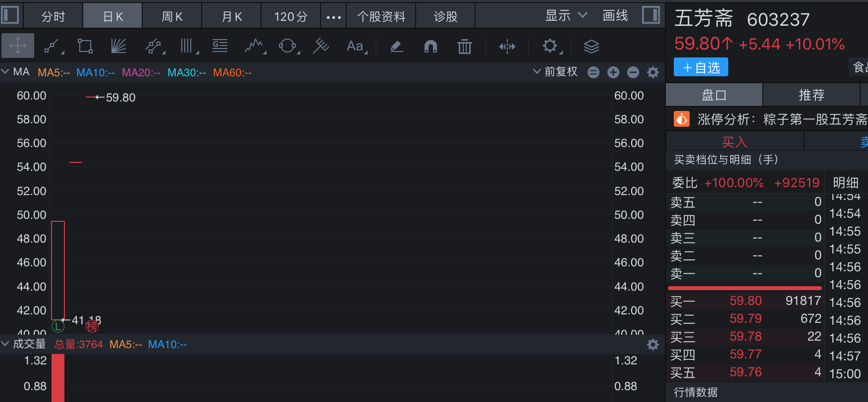Open 涨停分析 headline link
Viewport: 868px width, 402px height.
[783, 119]
